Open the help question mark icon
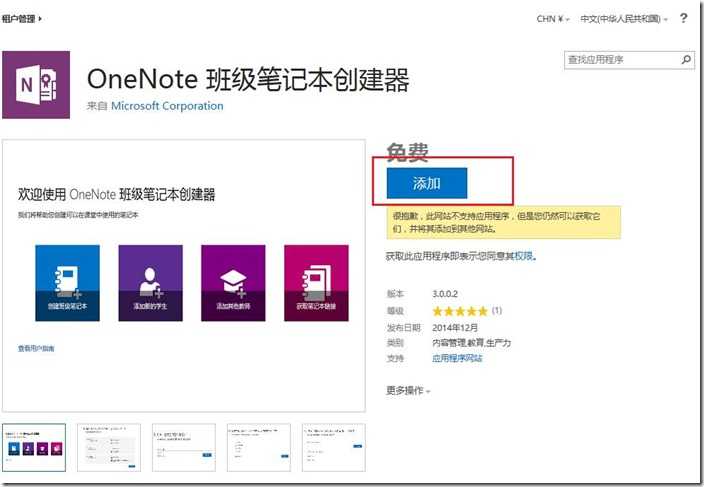Image resolution: width=704 pixels, height=487 pixels. [683, 18]
